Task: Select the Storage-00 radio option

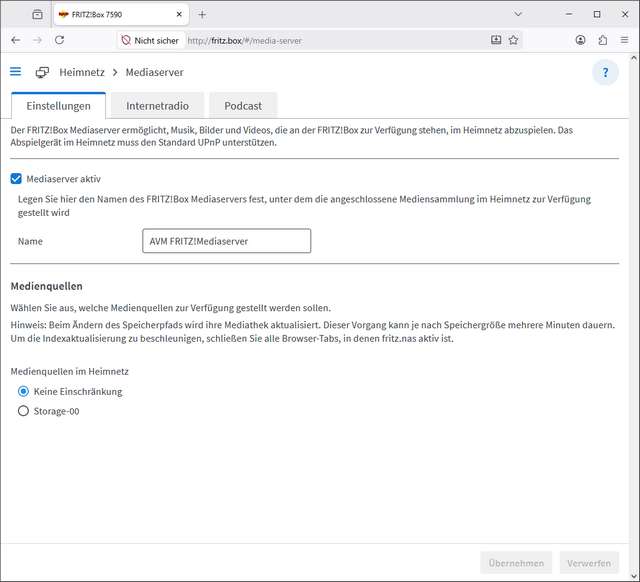Action: (23, 411)
